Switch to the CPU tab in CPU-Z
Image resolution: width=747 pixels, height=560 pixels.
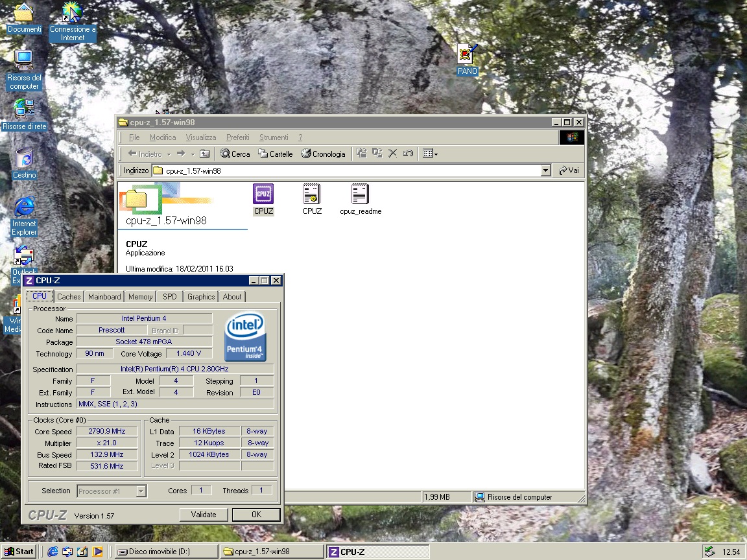pos(40,296)
